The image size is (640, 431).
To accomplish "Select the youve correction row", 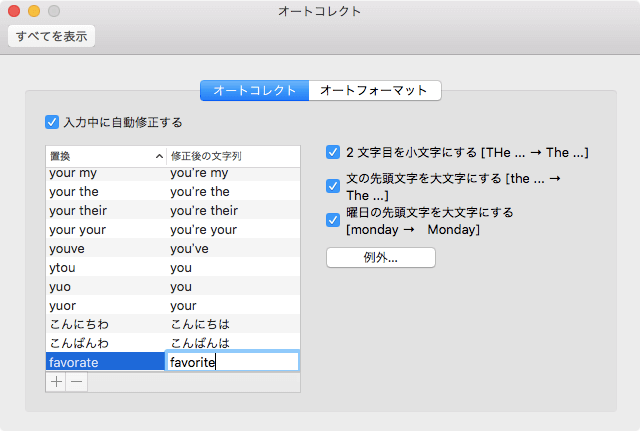I will [x=105, y=248].
